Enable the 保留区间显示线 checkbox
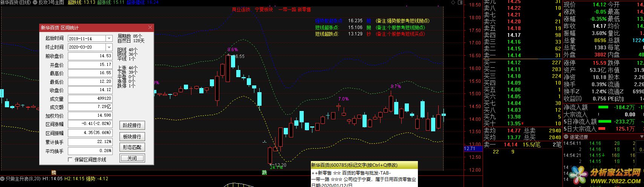This screenshot has height=187, width=644. coord(70,160)
